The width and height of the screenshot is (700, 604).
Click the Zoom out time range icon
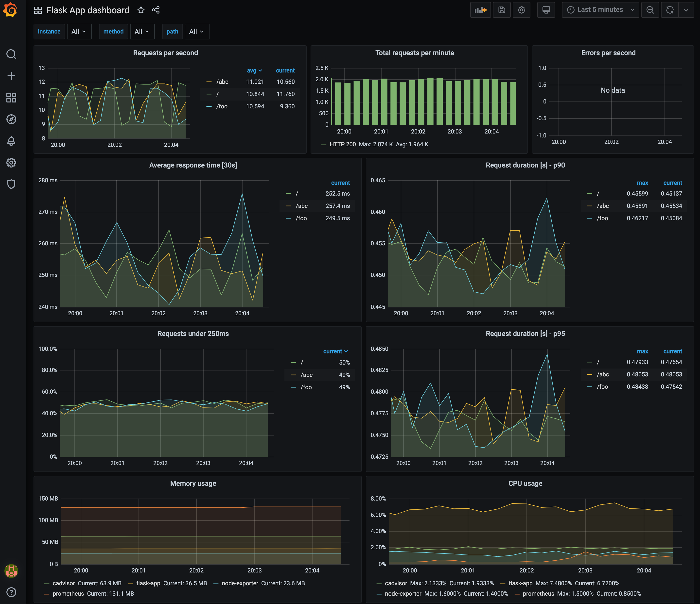(x=651, y=10)
